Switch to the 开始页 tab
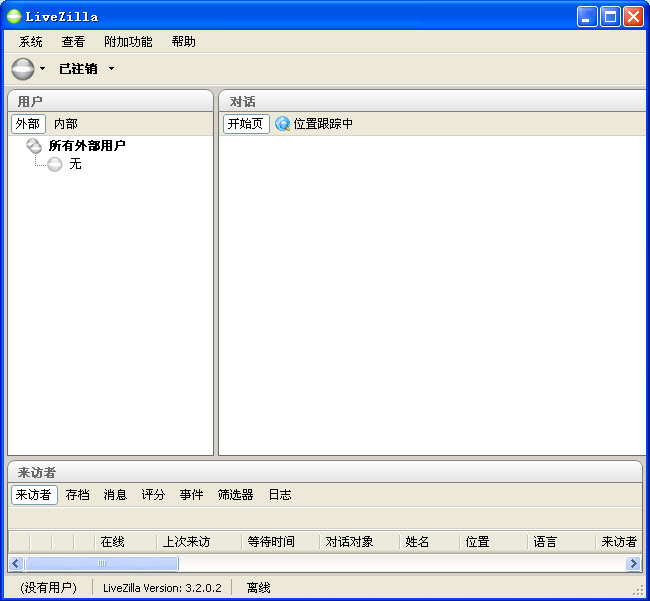 (x=246, y=124)
